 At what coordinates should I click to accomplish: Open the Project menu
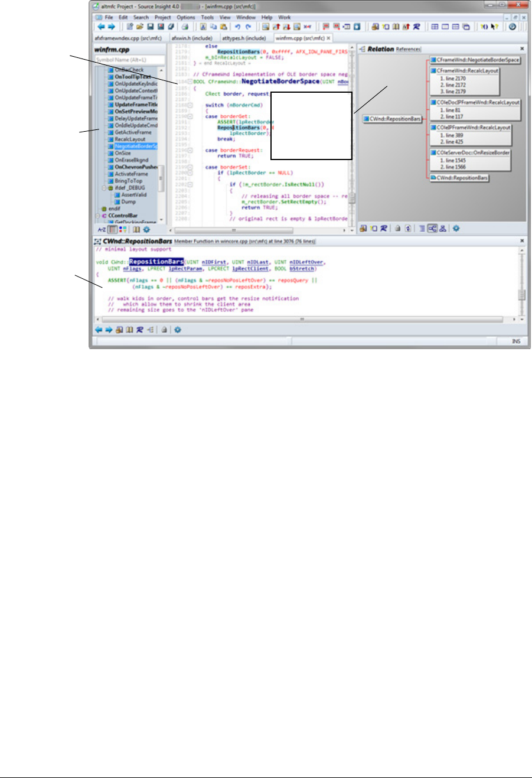[163, 17]
